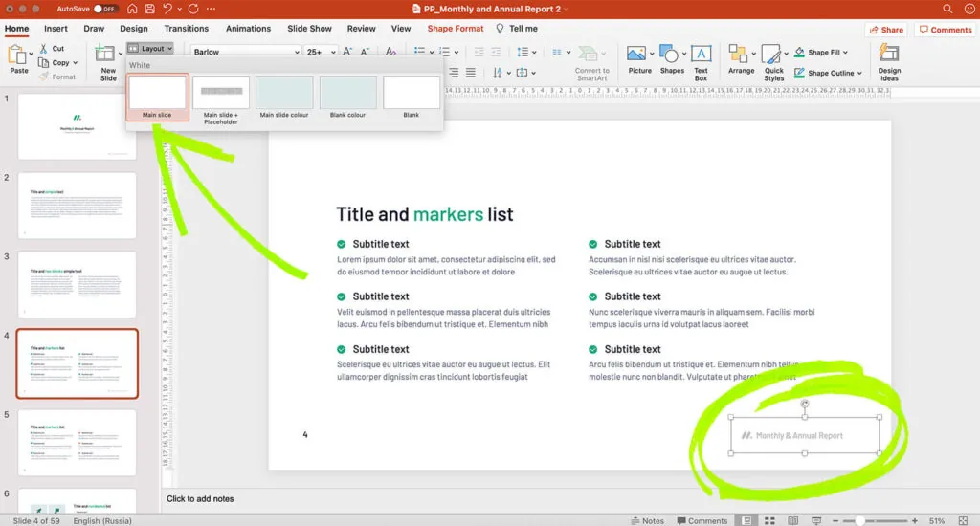Open the Insert tab

tap(56, 29)
